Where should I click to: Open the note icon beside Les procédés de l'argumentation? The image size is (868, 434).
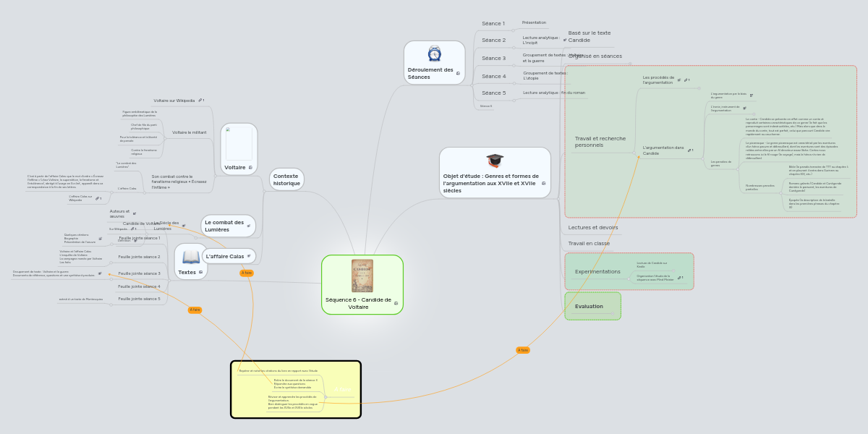[x=678, y=80]
